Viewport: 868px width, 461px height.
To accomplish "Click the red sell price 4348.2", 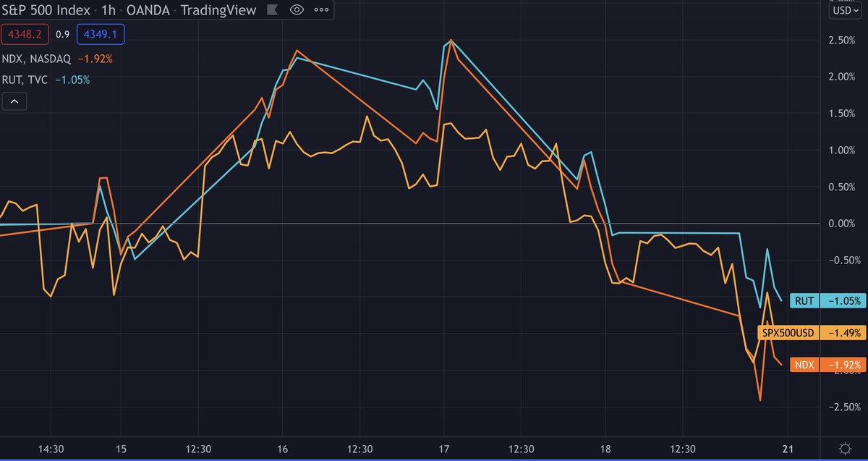I will [x=25, y=34].
